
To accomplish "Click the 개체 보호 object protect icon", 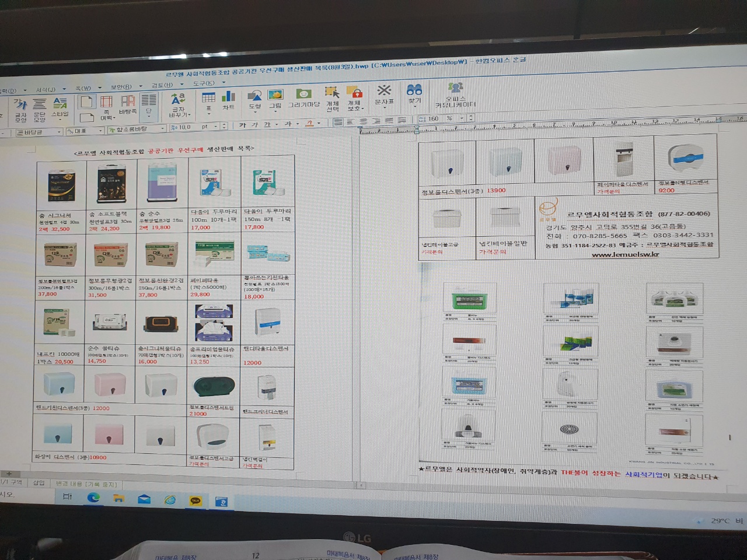I will point(355,98).
